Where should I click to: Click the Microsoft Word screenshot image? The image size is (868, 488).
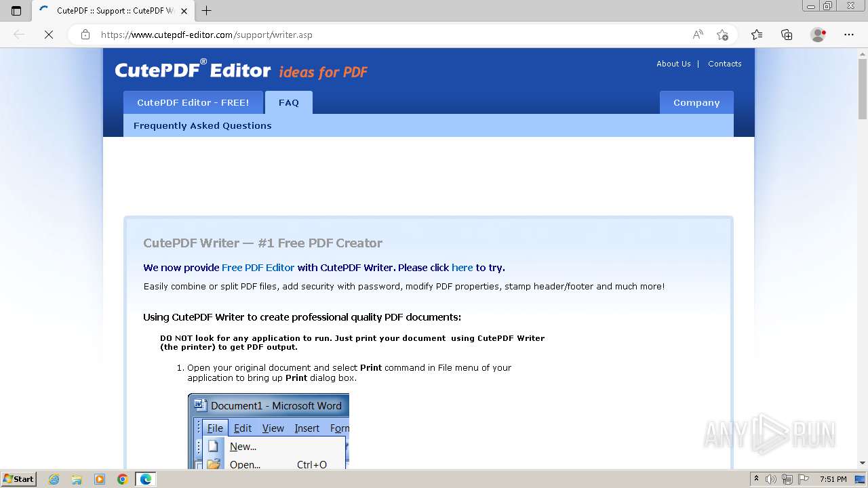[x=269, y=431]
